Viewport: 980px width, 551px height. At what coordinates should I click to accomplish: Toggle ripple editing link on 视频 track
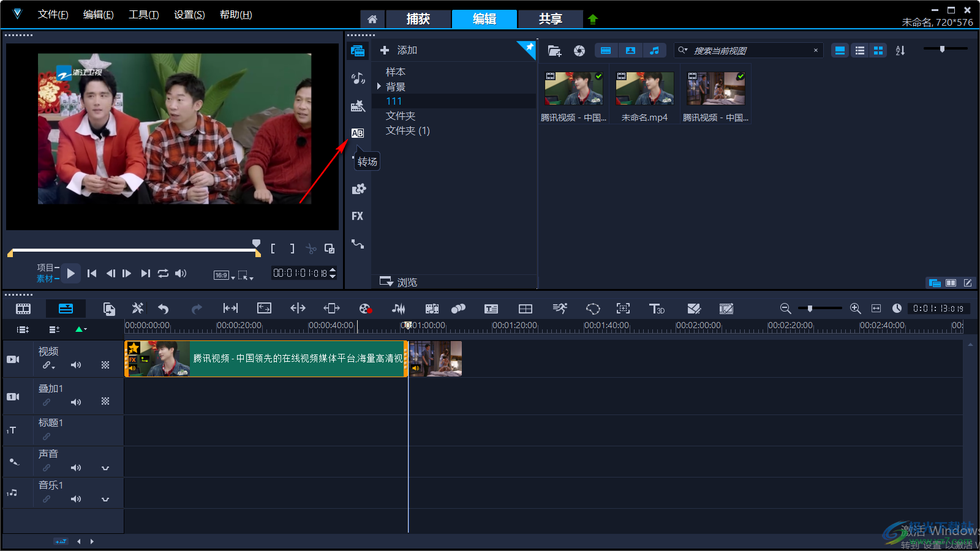[48, 365]
